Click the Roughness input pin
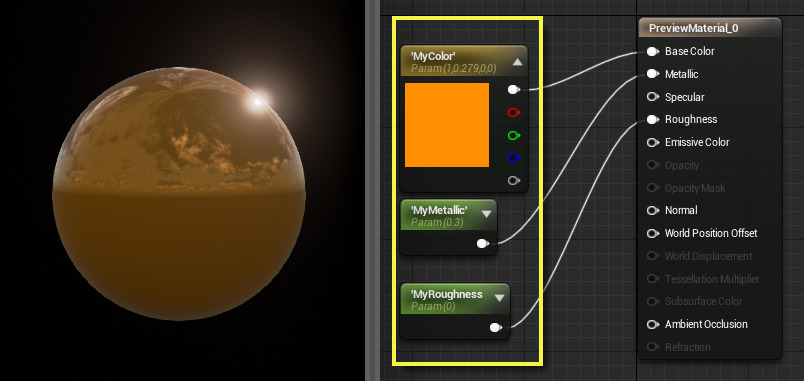The width and height of the screenshot is (804, 381). point(653,119)
